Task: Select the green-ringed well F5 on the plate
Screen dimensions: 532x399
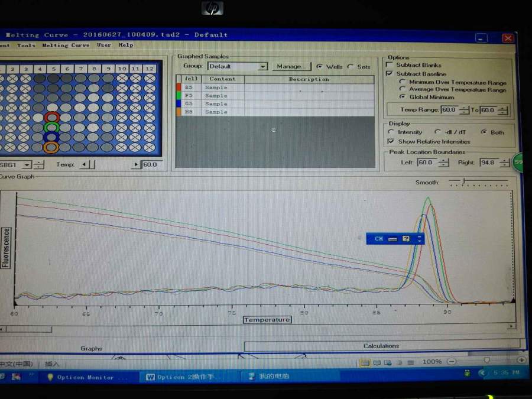Action: [51, 127]
